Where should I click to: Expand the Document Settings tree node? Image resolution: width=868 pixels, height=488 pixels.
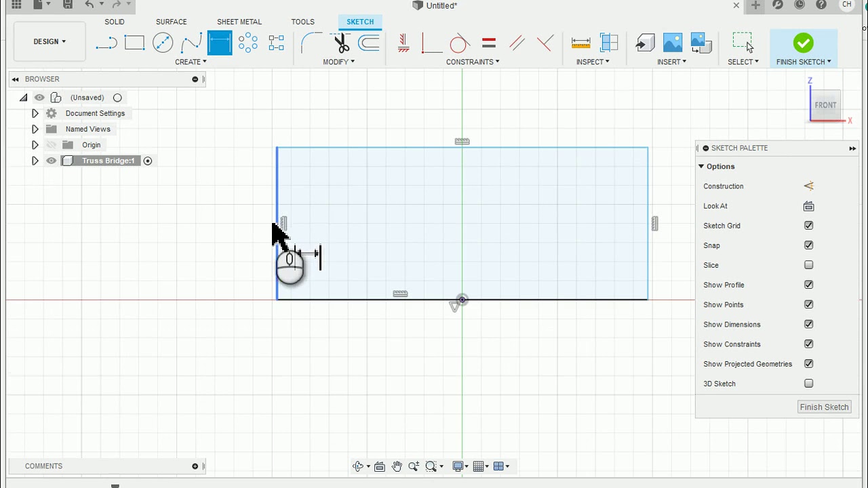35,113
